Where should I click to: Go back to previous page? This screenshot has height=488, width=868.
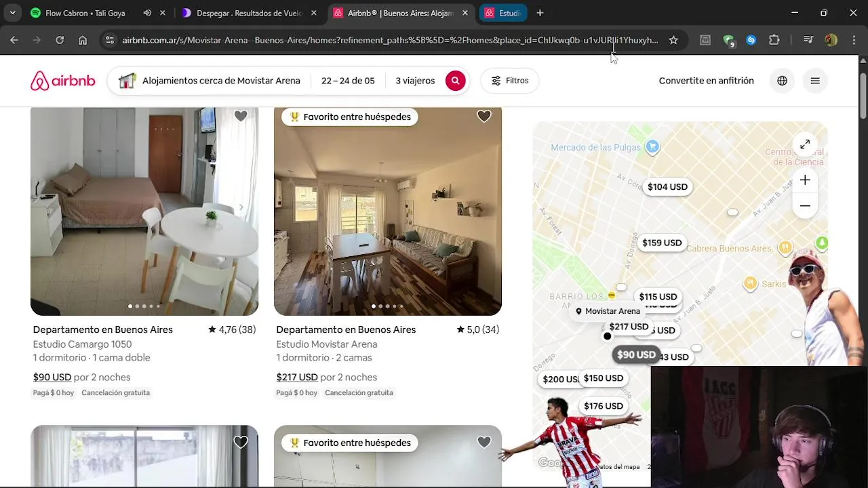14,40
